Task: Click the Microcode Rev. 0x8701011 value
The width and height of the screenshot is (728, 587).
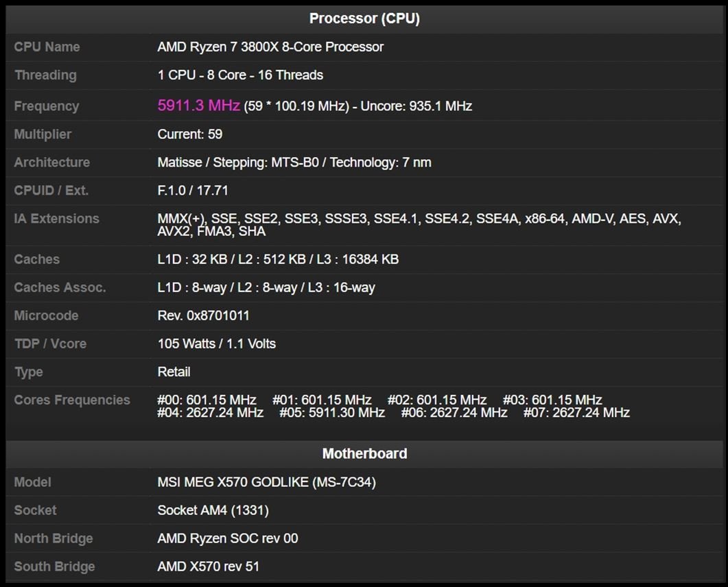Action: 204,315
